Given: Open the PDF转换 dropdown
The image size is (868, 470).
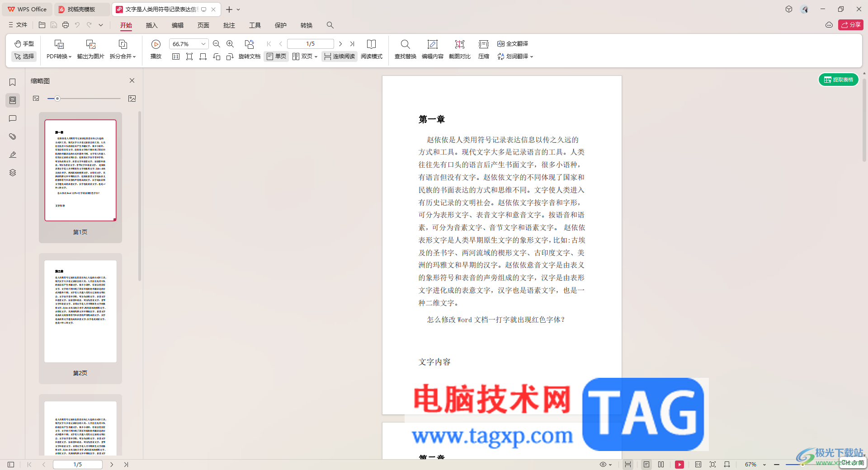Looking at the screenshot, I should pos(59,56).
